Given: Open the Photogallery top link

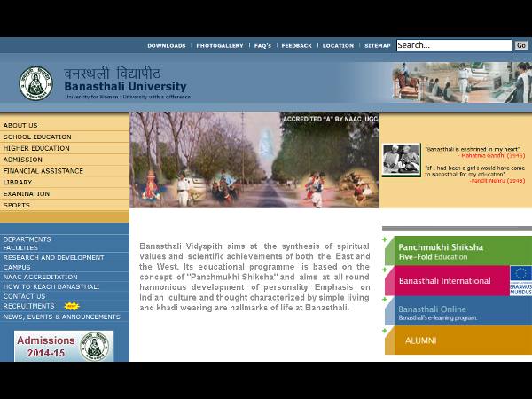Looking at the screenshot, I should (219, 45).
